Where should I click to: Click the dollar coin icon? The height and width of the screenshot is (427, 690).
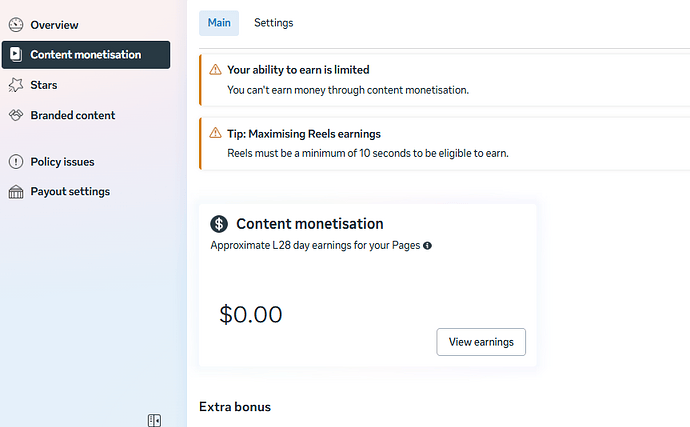(219, 224)
